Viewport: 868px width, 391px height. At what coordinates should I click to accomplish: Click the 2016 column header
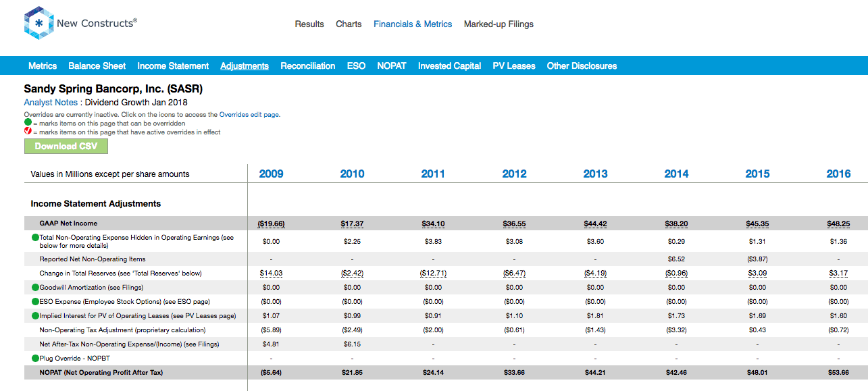pos(838,174)
